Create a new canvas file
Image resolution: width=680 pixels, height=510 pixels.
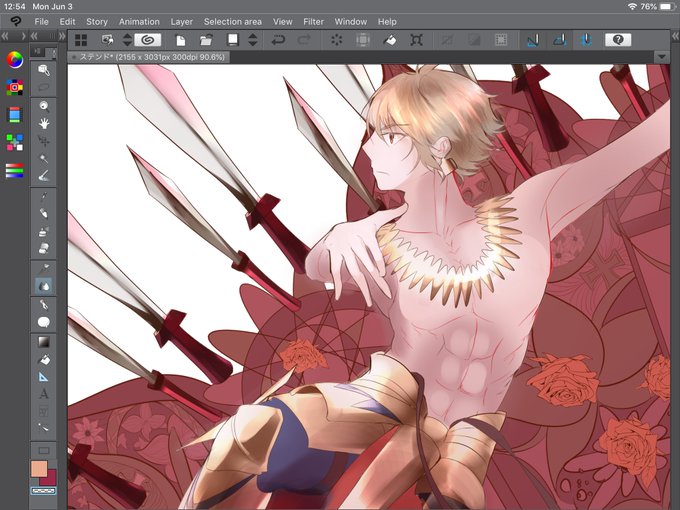click(181, 40)
